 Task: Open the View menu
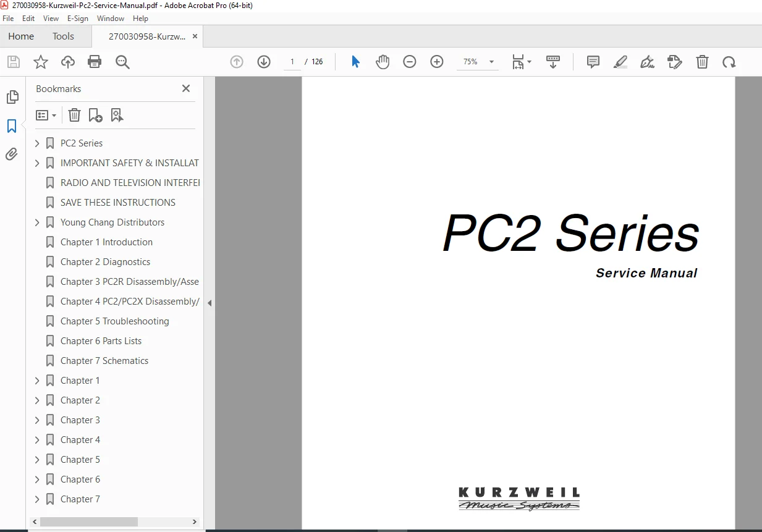point(51,19)
